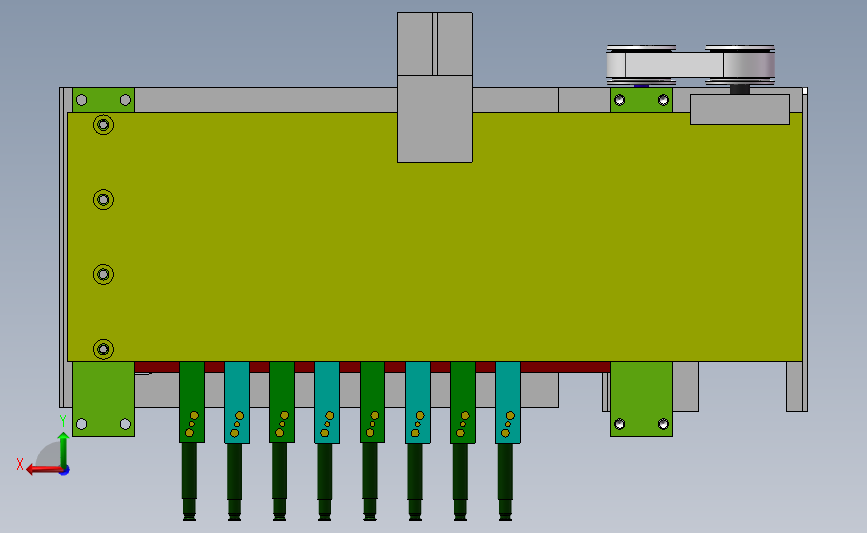
Task: Select the bottom-left green mounting bracket
Action: tap(103, 399)
